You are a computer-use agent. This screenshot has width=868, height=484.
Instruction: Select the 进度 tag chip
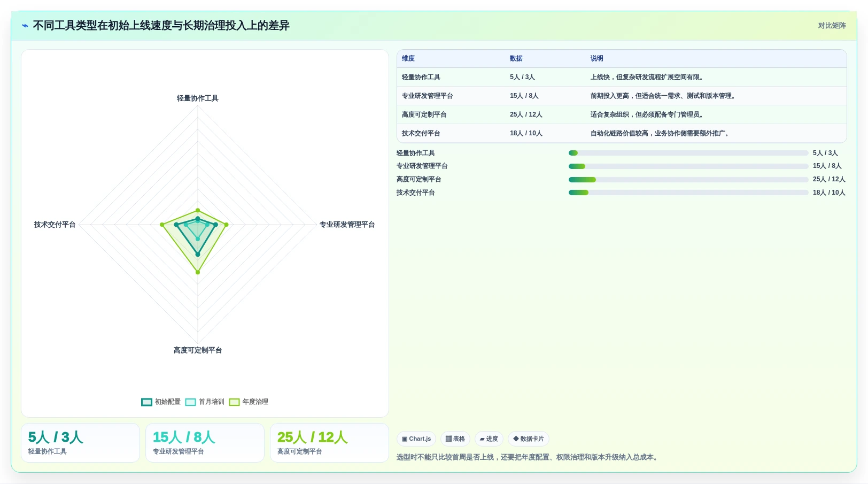(x=489, y=439)
